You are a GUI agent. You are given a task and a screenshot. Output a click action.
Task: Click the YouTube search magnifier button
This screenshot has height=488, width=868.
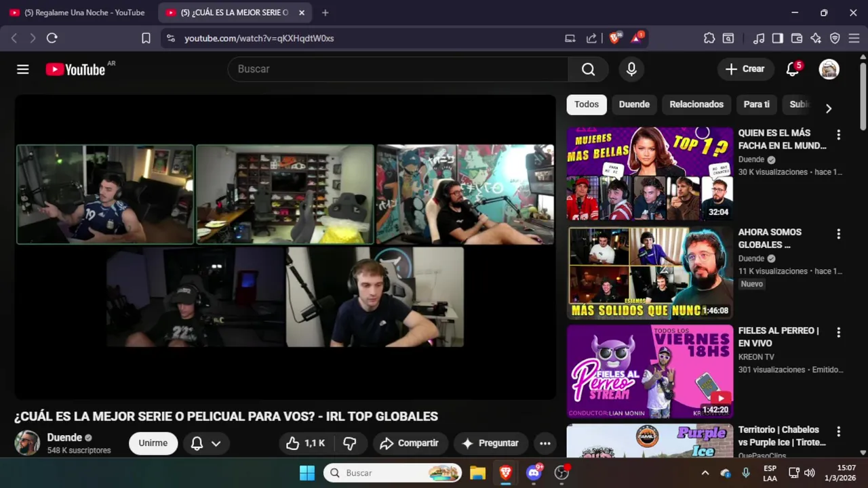(588, 69)
